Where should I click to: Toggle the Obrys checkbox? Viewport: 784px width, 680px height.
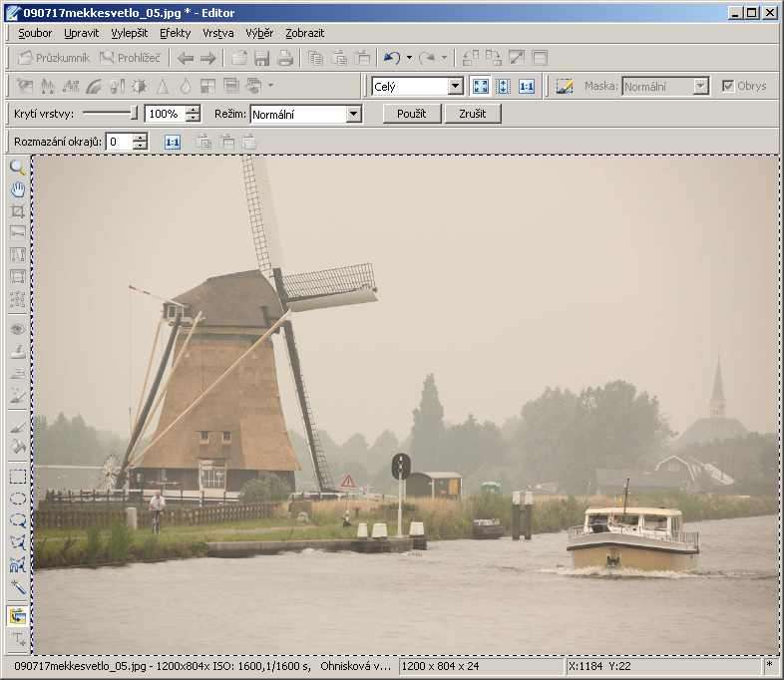coord(728,87)
